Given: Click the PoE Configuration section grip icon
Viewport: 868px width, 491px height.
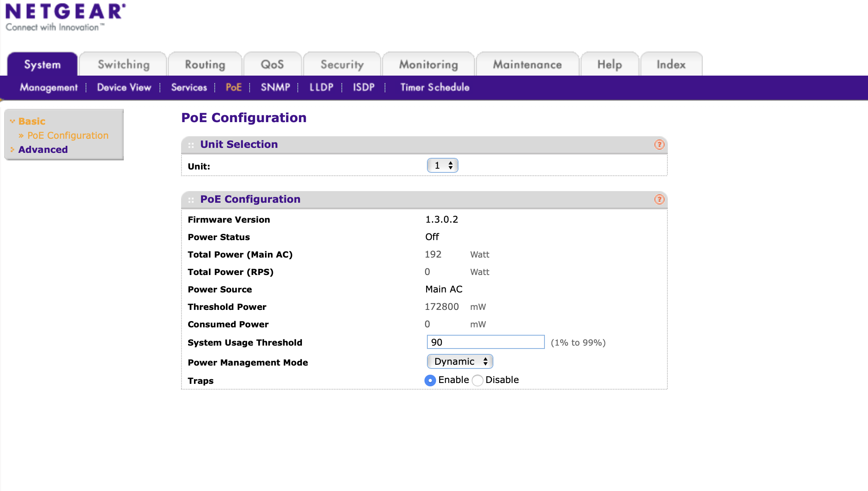Looking at the screenshot, I should click(x=191, y=200).
